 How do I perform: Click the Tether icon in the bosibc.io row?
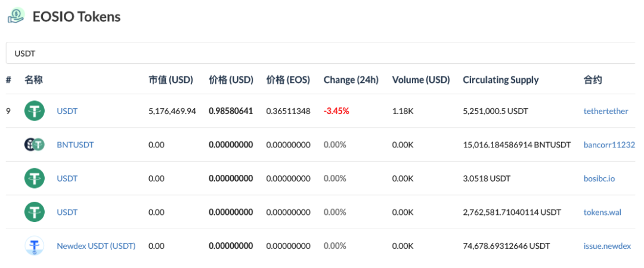35,178
